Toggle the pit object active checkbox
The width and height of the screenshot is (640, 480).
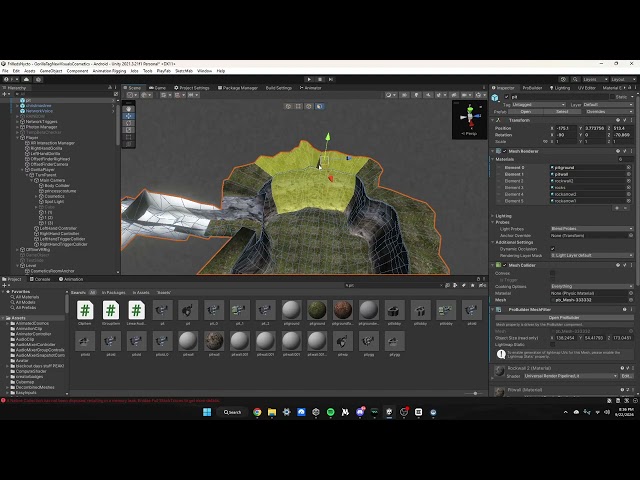coord(507,97)
